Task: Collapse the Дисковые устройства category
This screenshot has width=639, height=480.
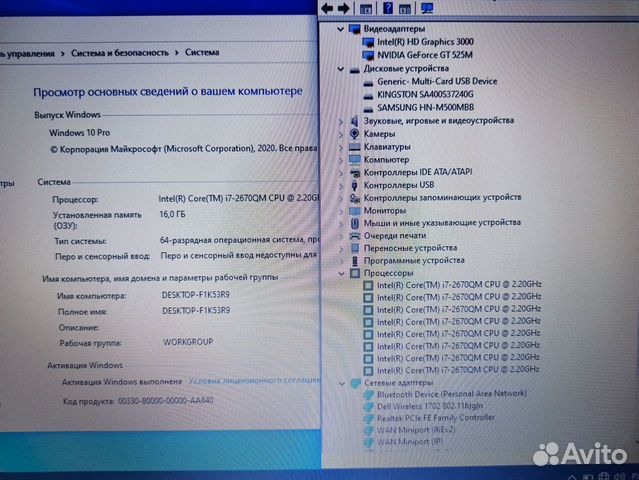Action: tap(342, 68)
